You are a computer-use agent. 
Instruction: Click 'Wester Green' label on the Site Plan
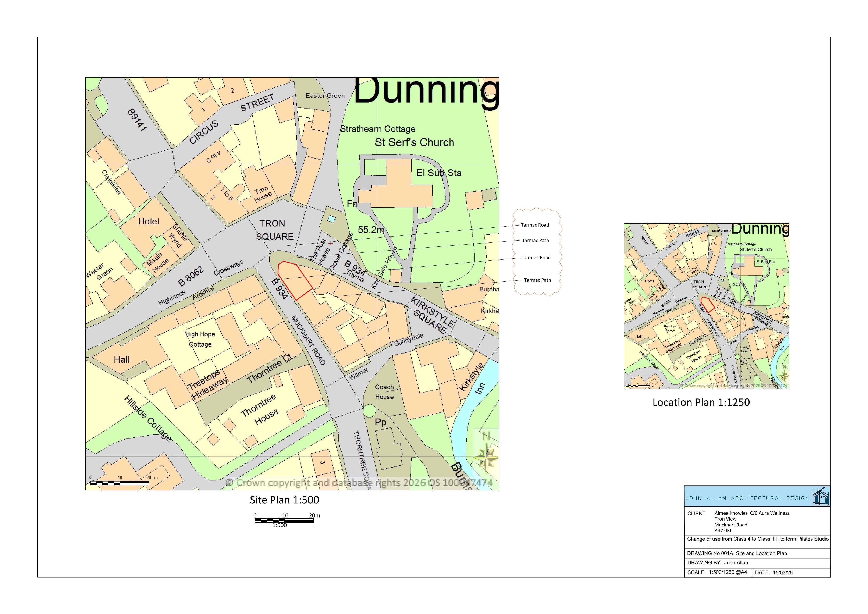99,272
